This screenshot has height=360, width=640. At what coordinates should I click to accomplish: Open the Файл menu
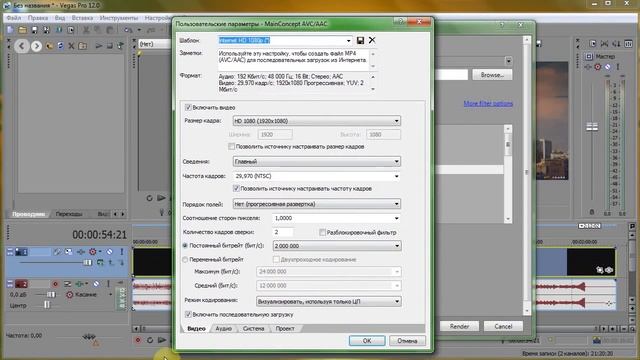(13, 18)
